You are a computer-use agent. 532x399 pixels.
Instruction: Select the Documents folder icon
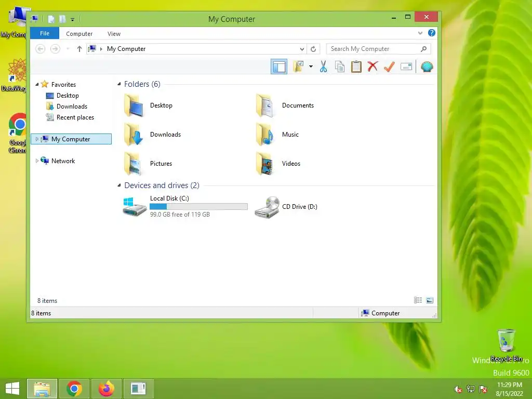264,105
